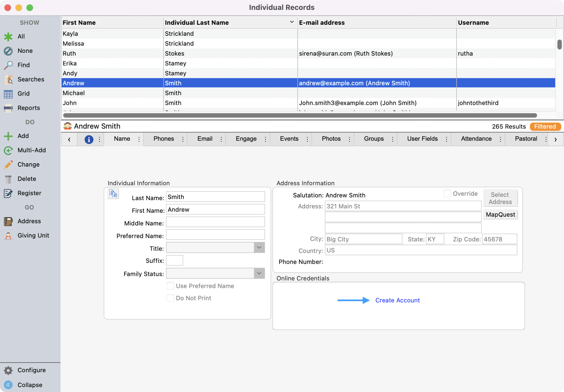Open Searches from the Show sidebar

(9, 79)
